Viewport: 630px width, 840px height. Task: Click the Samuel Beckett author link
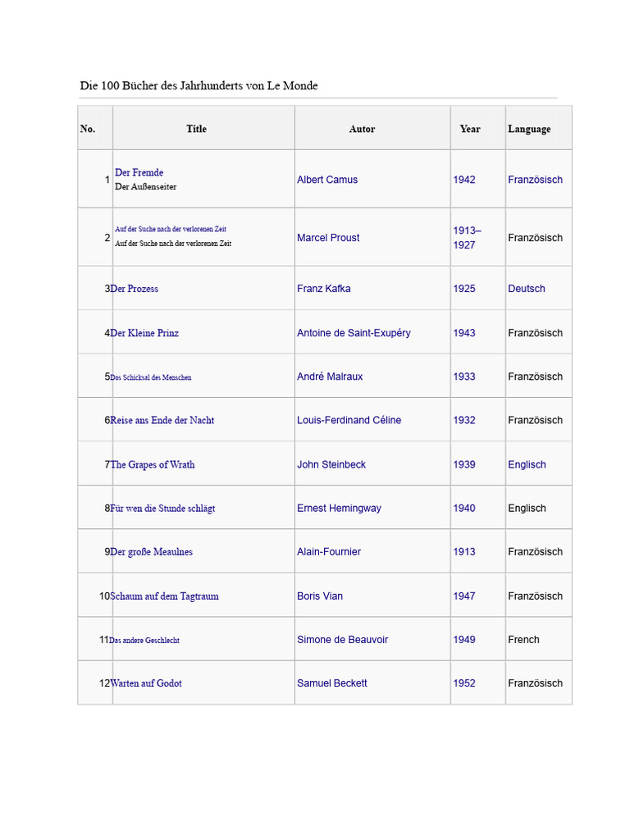point(332,683)
